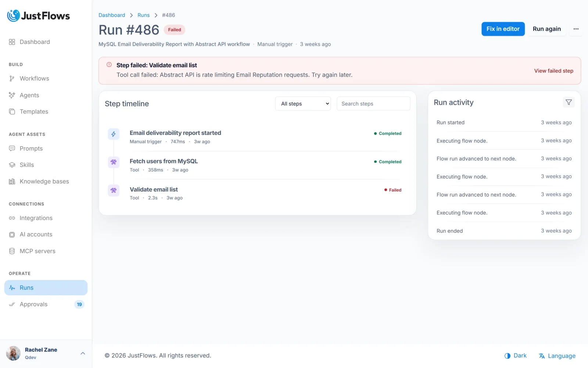
Task: Click Rachel Zane's avatar photo
Action: 13,353
